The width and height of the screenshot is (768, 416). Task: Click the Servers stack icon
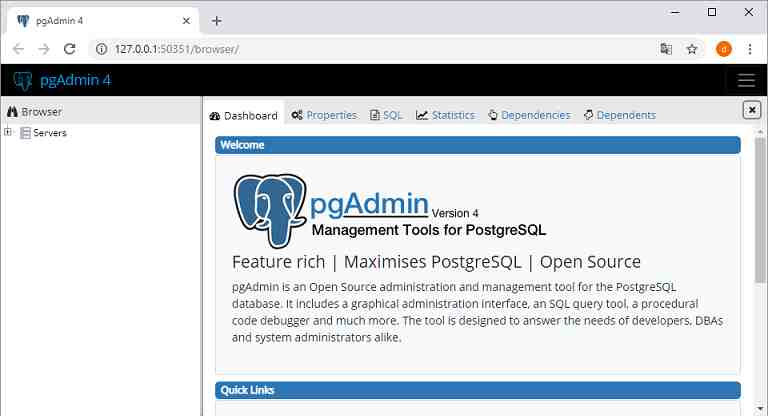pos(25,133)
